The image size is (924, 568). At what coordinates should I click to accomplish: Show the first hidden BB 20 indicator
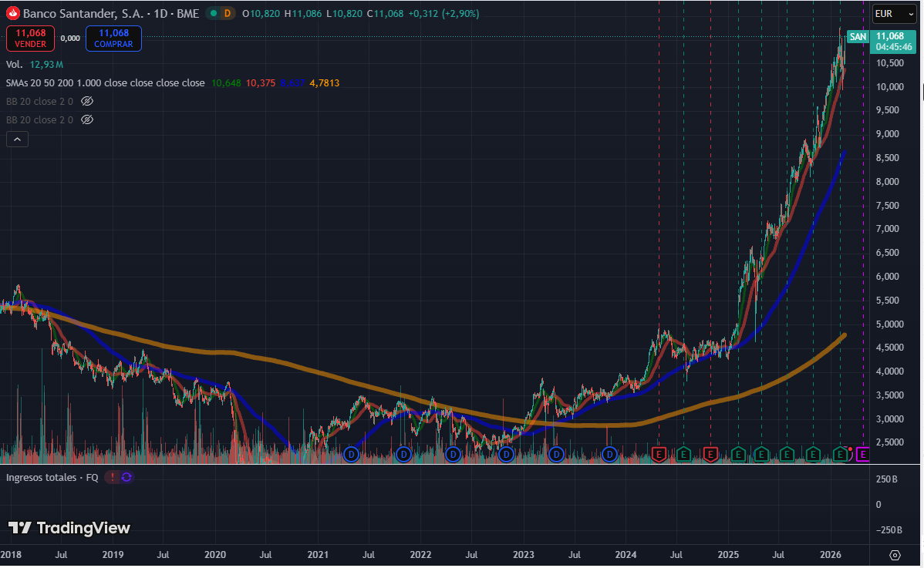(x=87, y=101)
